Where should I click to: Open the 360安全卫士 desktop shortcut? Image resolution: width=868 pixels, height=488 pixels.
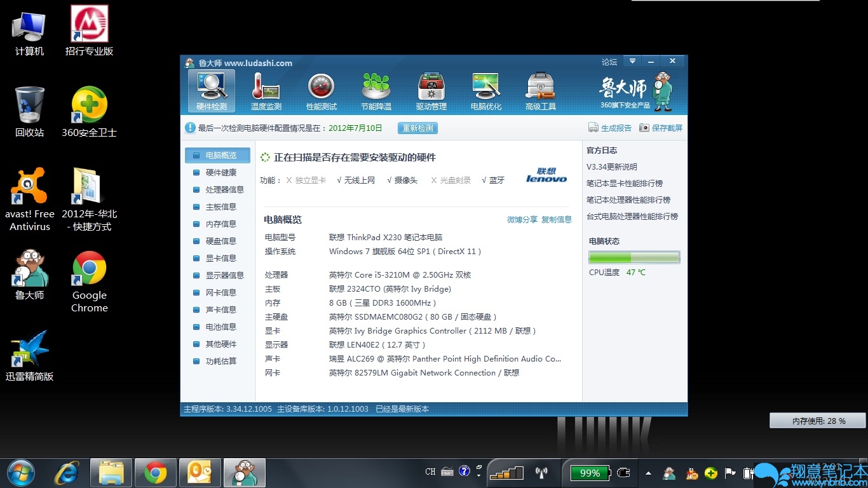pos(89,112)
